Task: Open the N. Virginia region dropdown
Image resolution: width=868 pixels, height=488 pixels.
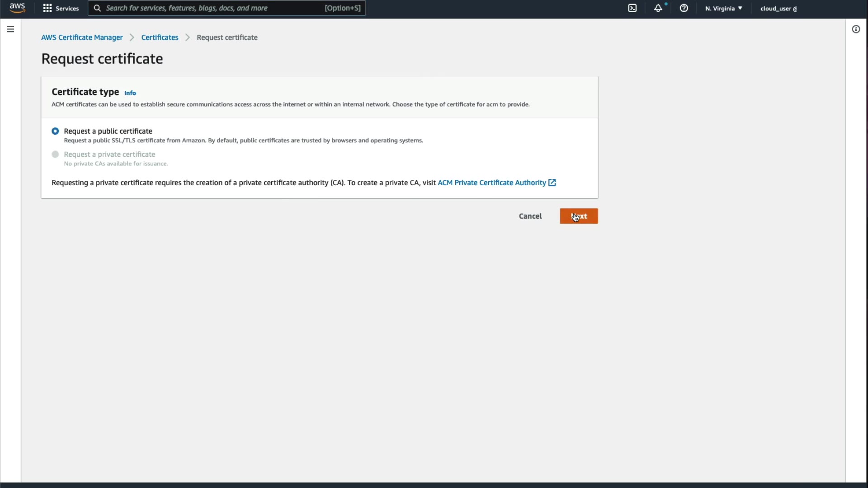Action: 723,8
